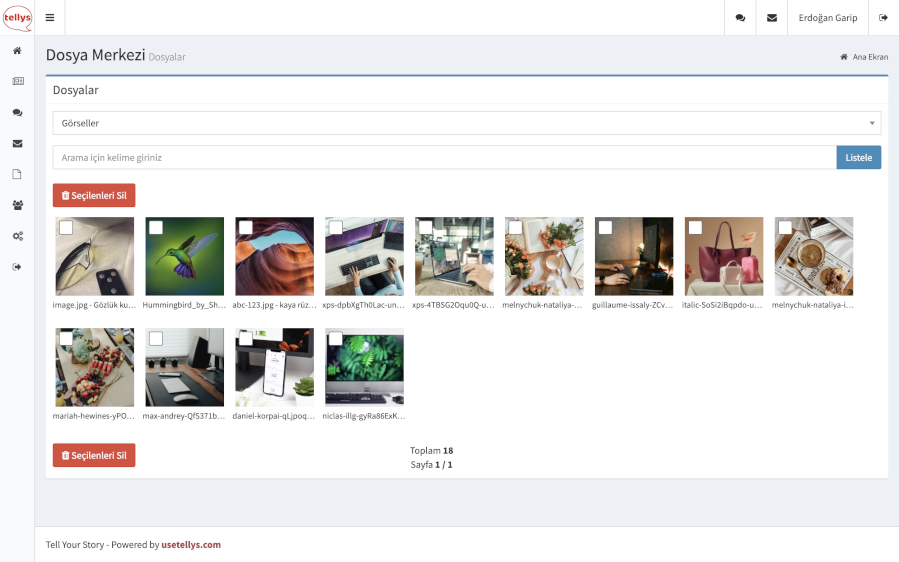Click Seçilenleri Sil button above the thumbnails
The height and width of the screenshot is (562, 899).
tap(94, 196)
